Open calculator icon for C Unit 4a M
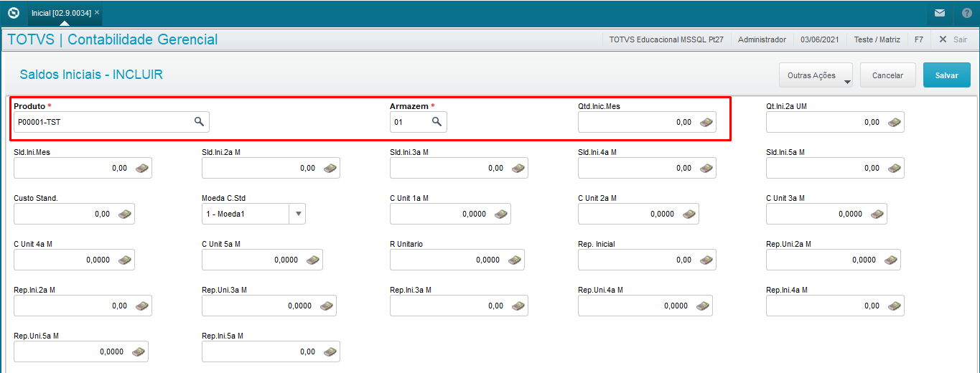 pos(126,260)
